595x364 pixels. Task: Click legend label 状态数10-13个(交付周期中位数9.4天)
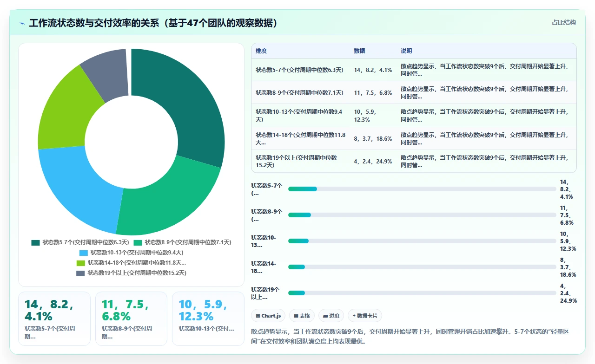point(137,253)
